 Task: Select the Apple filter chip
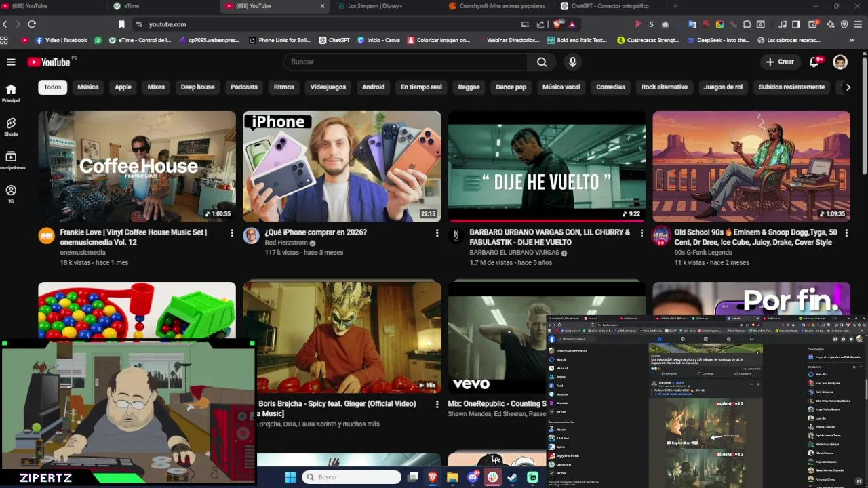123,87
